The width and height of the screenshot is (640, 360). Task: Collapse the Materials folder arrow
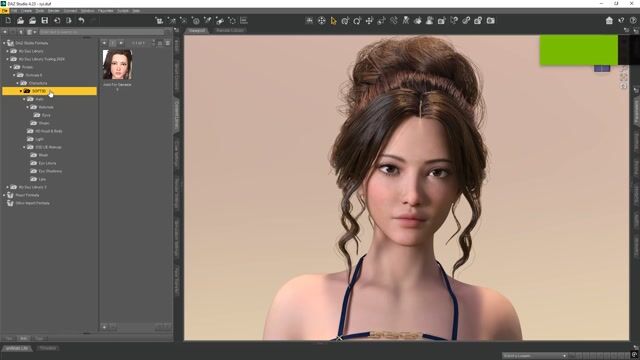click(27, 107)
